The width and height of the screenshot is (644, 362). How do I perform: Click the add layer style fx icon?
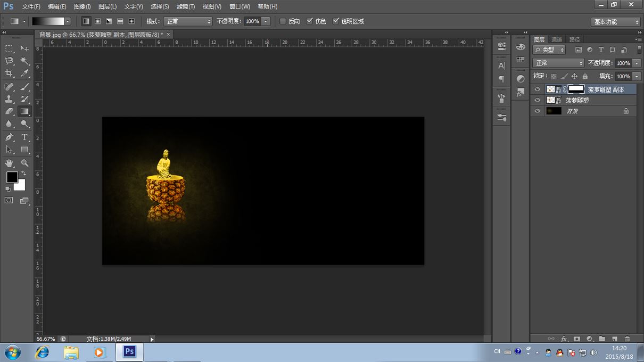tap(565, 339)
